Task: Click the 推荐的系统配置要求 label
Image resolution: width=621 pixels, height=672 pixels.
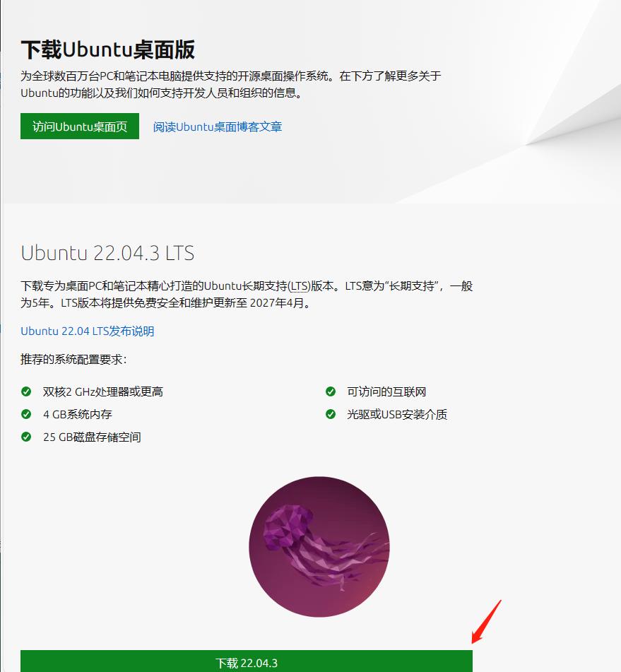Action: tap(73, 359)
